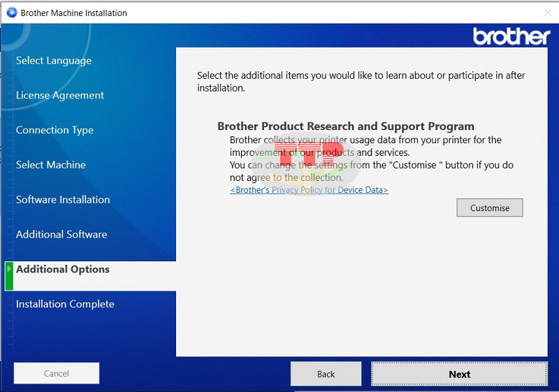The width and height of the screenshot is (559, 392).
Task: Open Brother's Privacy Policy for Device Data link
Action: pyautogui.click(x=309, y=190)
